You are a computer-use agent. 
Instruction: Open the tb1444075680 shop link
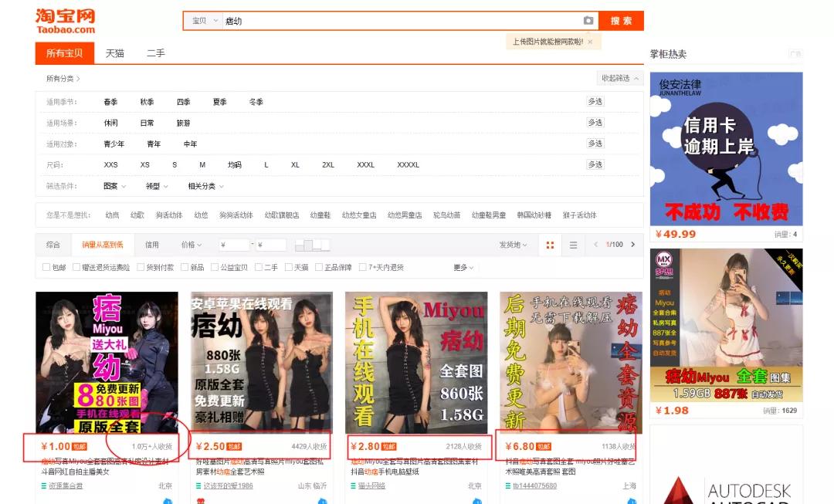pyautogui.click(x=534, y=485)
